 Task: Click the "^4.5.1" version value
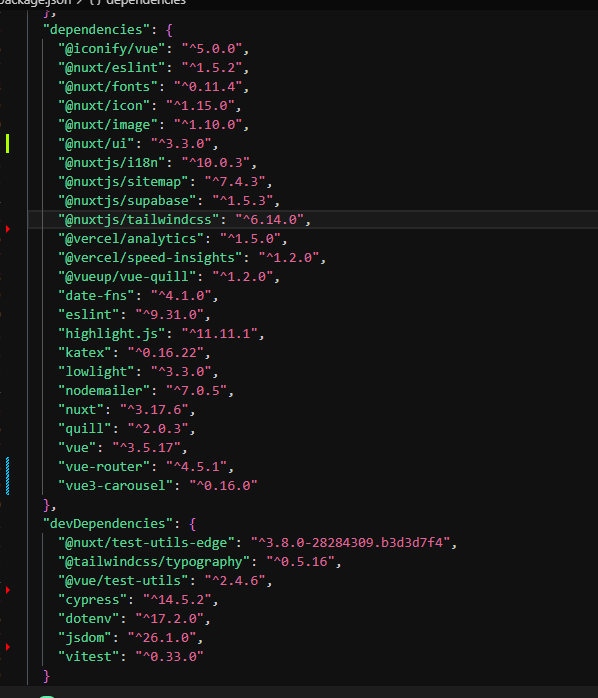click(x=197, y=467)
